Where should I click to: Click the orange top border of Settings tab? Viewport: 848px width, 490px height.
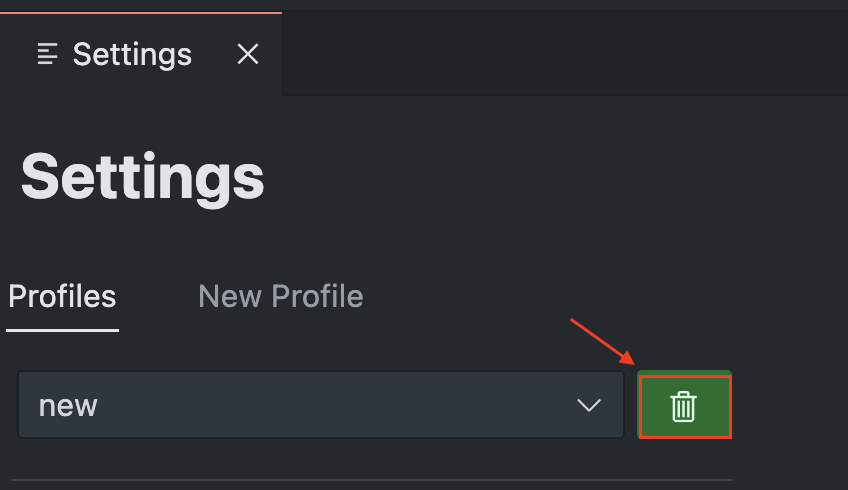coord(140,12)
